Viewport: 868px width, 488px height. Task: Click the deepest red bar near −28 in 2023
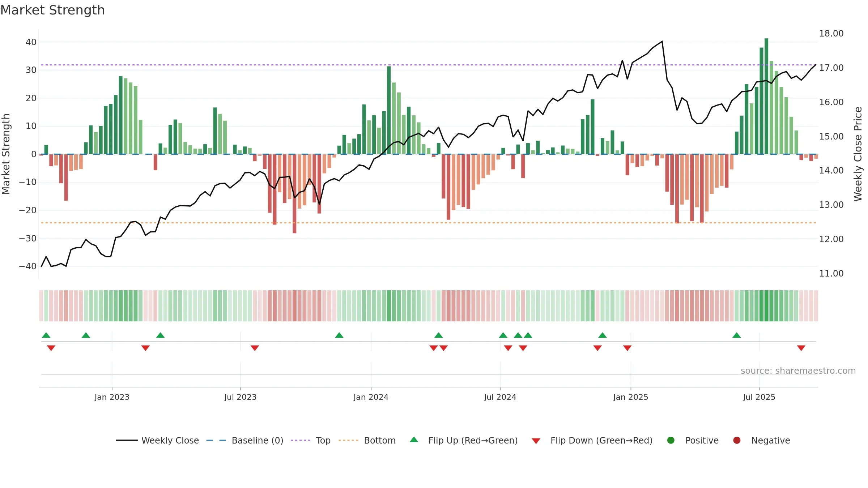(x=294, y=194)
